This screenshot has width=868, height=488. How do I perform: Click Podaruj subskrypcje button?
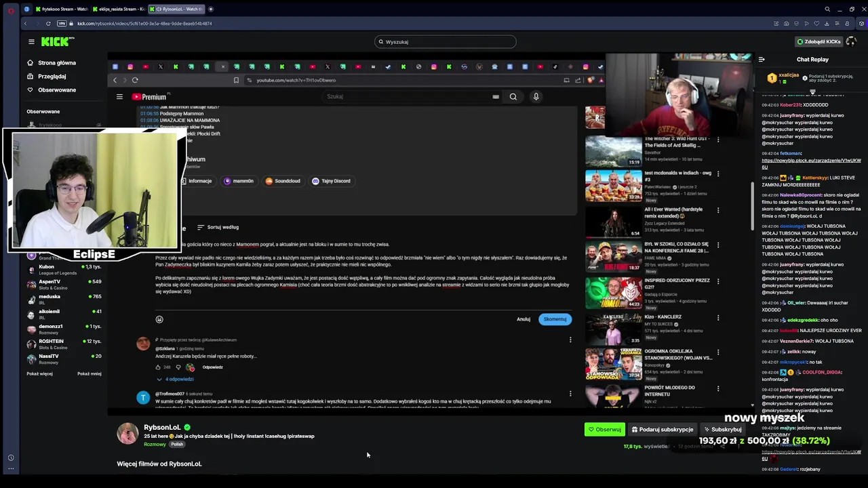662,429
